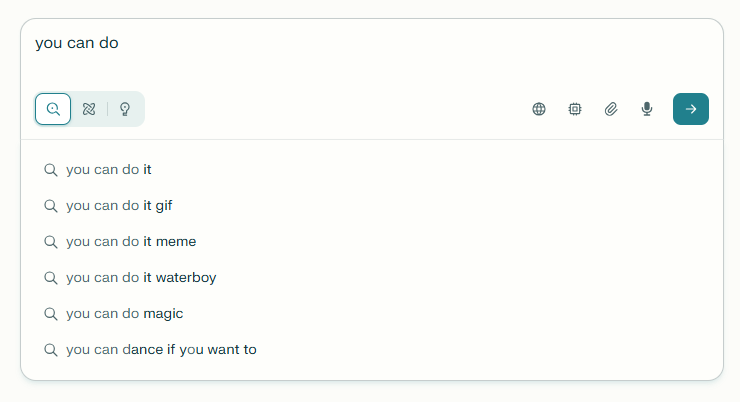Click search icon next to 'it waterboy' suggestion
The image size is (740, 402).
(51, 278)
